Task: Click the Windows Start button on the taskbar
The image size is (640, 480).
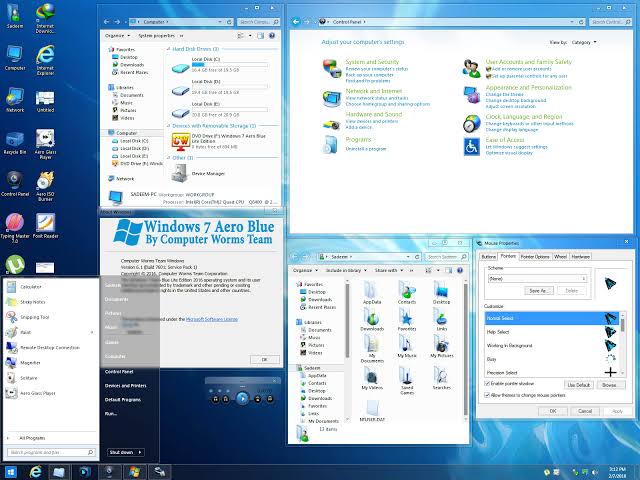Action: [11, 472]
